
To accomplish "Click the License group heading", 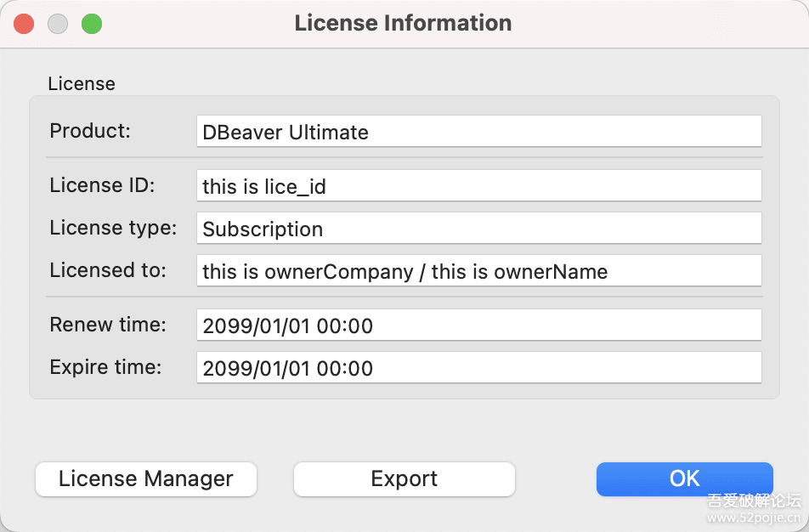I will 82,84.
